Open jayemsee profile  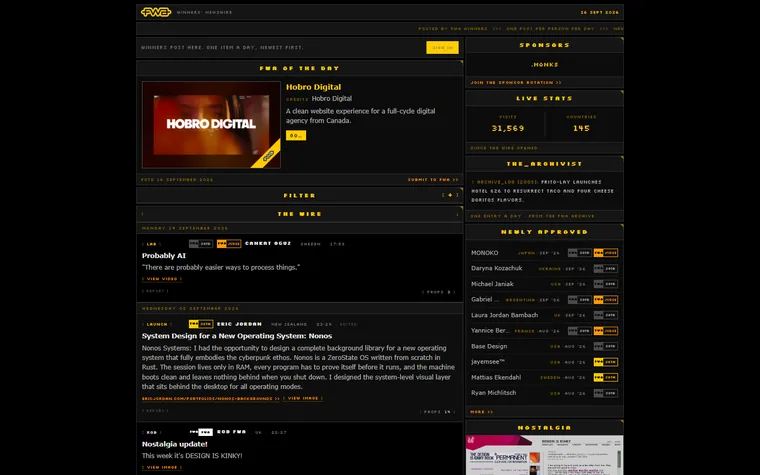pyautogui.click(x=488, y=362)
